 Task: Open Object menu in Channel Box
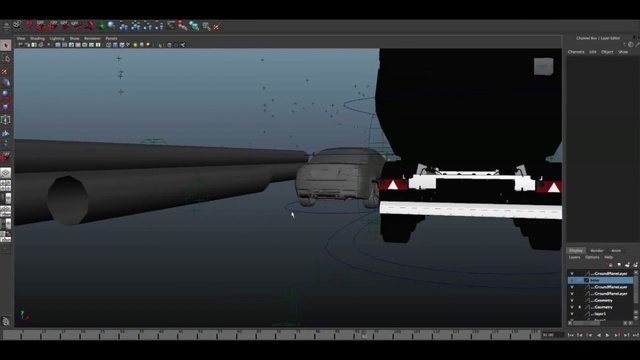pos(607,52)
